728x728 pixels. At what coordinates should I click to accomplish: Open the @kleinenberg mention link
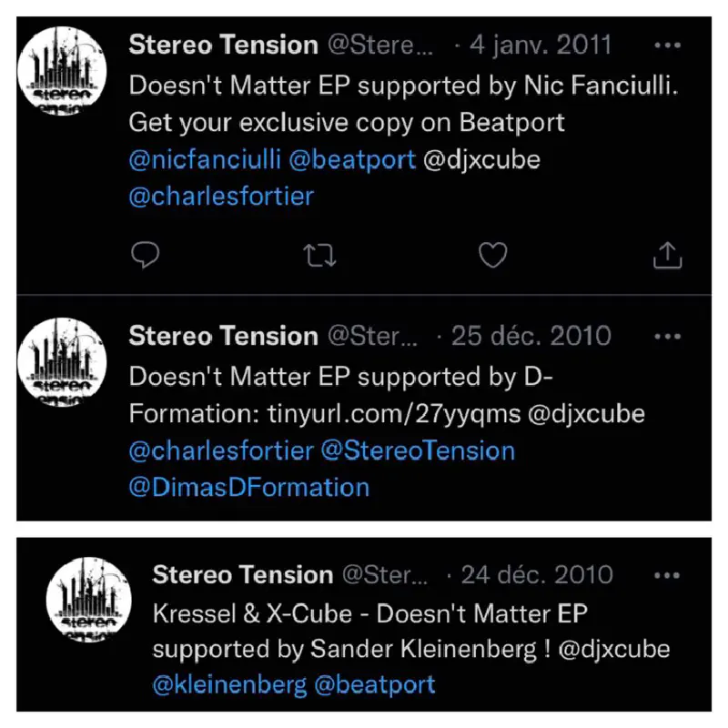229,685
